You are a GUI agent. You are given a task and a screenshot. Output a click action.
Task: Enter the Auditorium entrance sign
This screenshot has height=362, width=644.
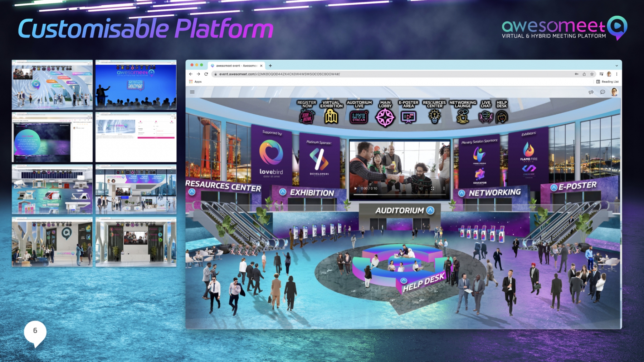(x=400, y=210)
